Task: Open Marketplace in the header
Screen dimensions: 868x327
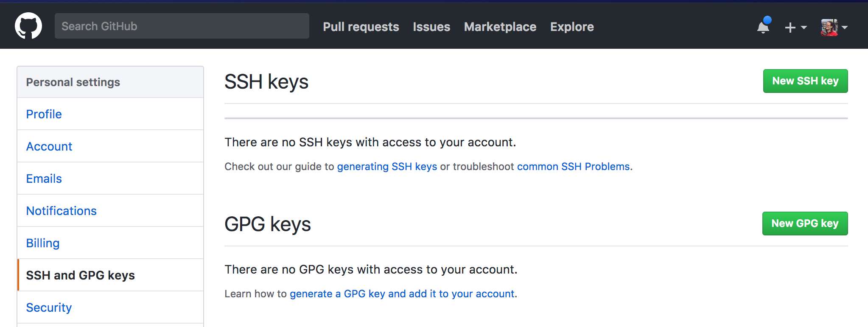Action: coord(500,27)
